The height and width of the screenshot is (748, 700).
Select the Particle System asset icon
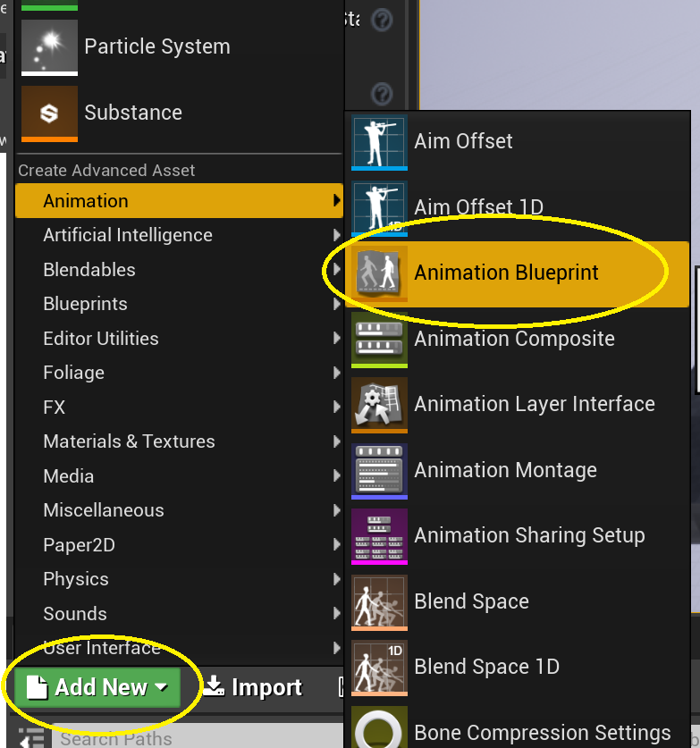tap(49, 46)
